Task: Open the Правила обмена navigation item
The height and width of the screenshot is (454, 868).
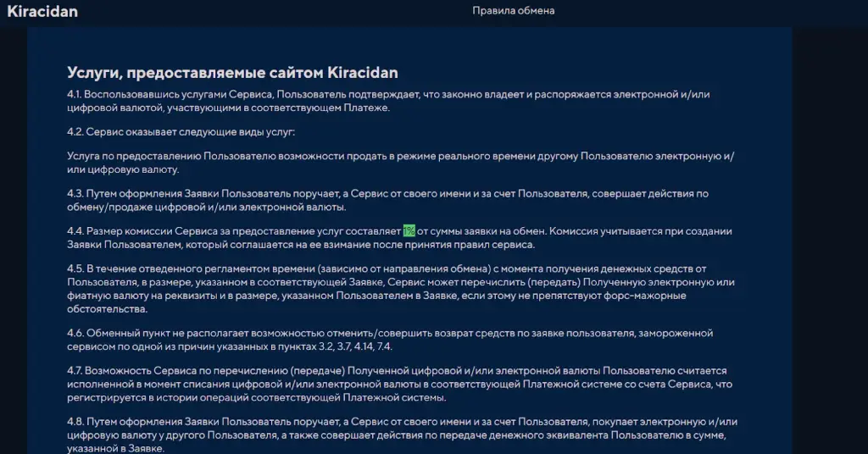Action: (513, 10)
